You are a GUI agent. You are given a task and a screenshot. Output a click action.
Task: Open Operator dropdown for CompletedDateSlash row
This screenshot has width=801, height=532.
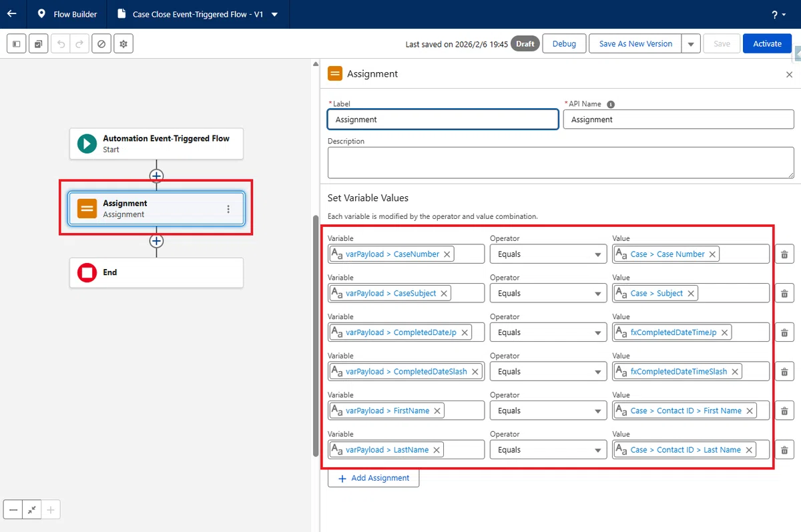pyautogui.click(x=548, y=372)
